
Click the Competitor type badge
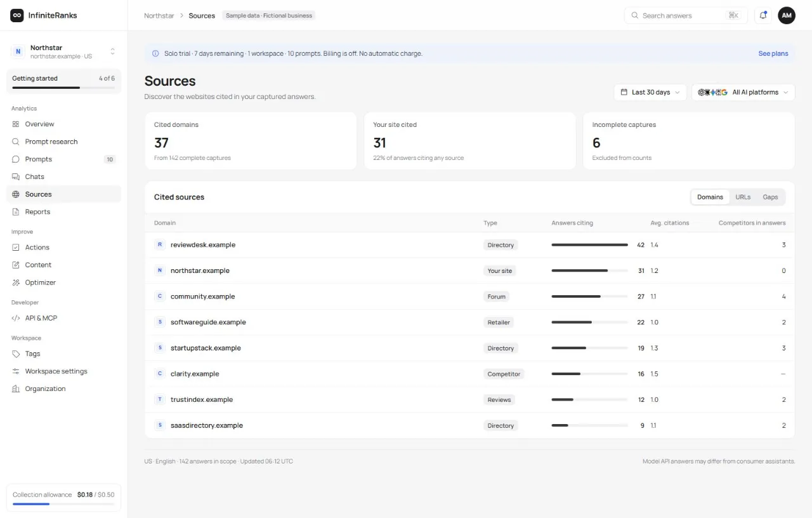click(504, 374)
